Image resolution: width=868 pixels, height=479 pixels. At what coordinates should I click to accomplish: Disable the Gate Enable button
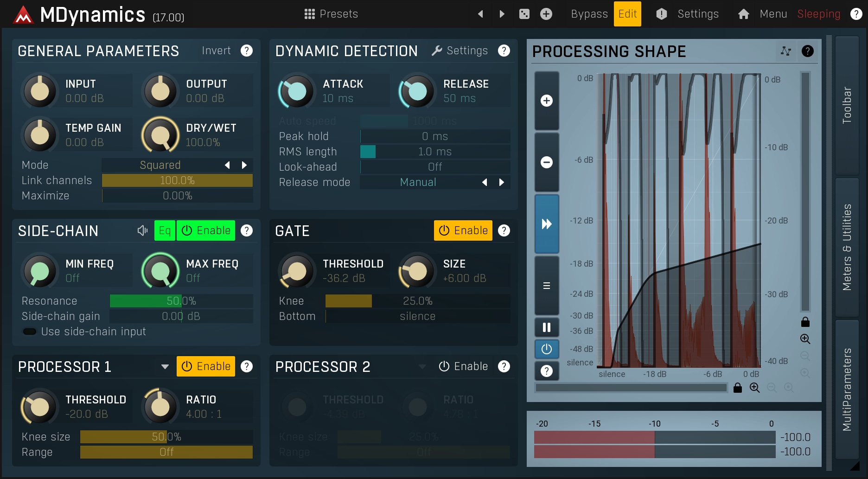pyautogui.click(x=463, y=230)
